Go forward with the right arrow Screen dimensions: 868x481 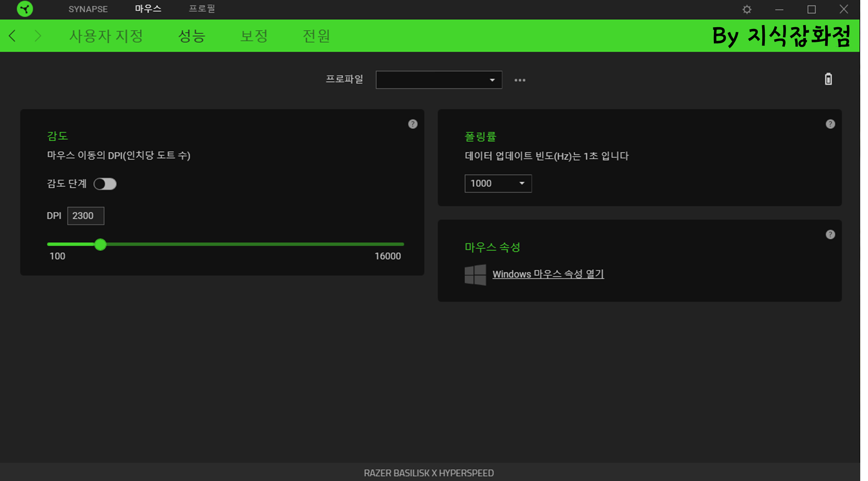click(38, 36)
